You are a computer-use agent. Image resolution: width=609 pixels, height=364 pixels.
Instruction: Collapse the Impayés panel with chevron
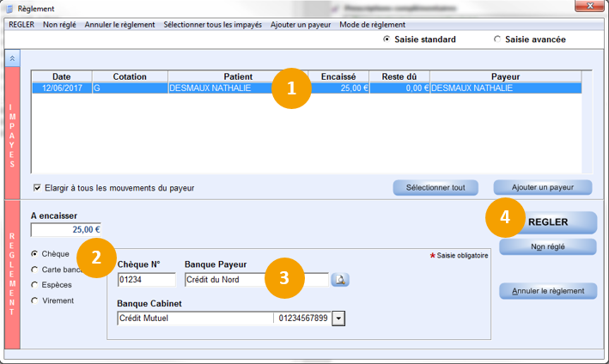pyautogui.click(x=13, y=58)
